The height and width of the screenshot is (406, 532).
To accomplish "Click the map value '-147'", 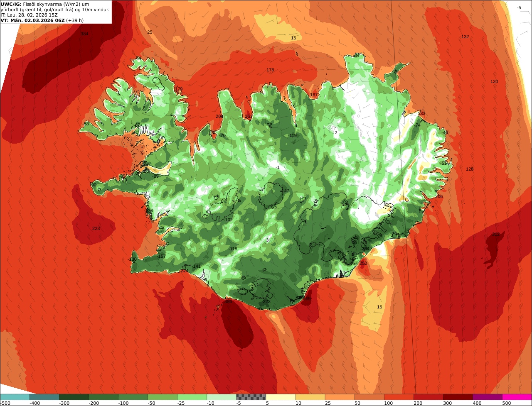I will pyautogui.click(x=285, y=191).
